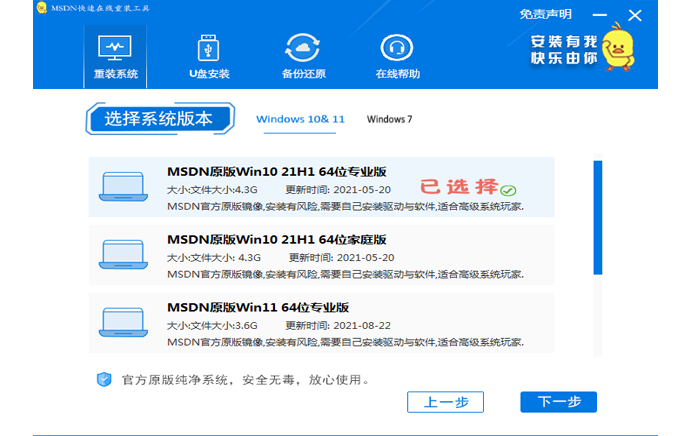
Task: Click the system list scrollbar thumb
Action: [598, 218]
